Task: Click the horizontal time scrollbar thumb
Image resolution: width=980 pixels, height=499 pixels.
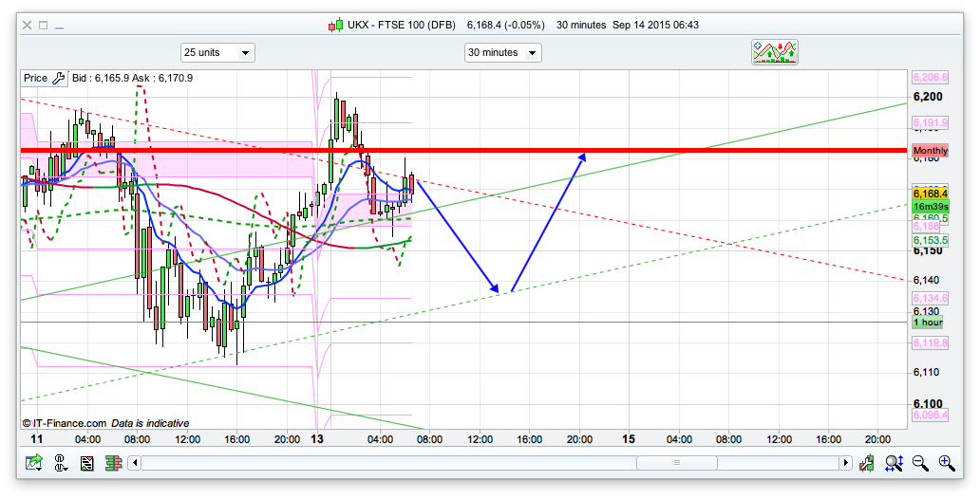Action: coord(675,463)
